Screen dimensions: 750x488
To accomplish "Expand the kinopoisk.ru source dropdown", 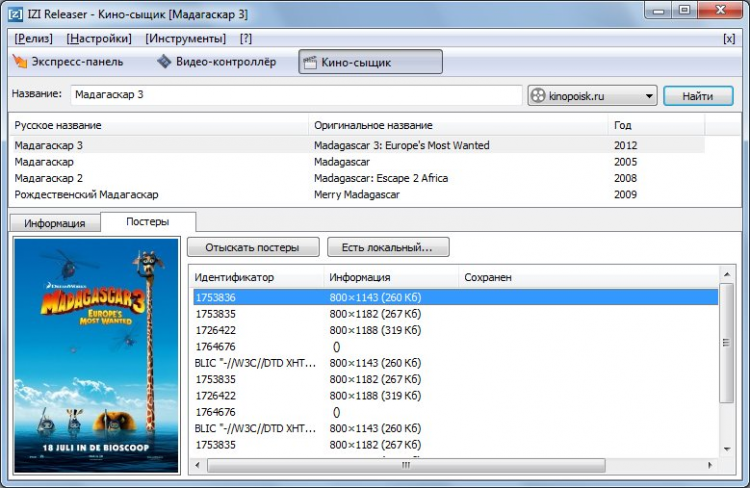I will tap(592, 96).
